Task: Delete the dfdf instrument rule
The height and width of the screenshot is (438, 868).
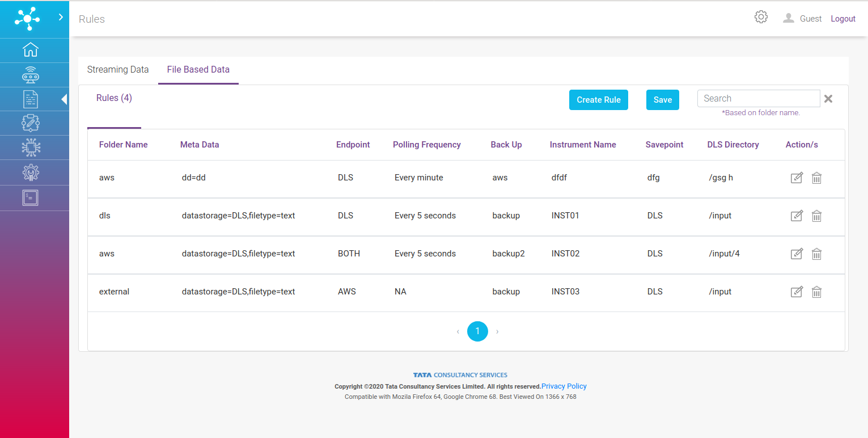Action: [816, 178]
